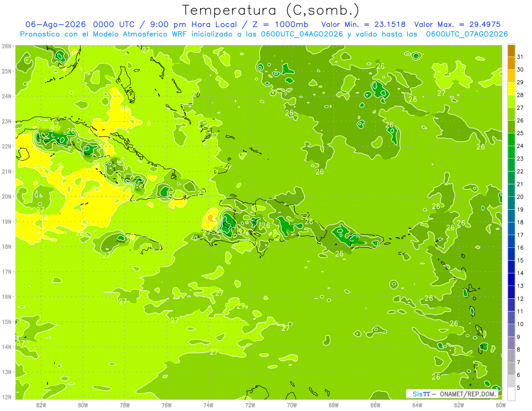532x411 pixels.
Task: Click colorbar label 25
Action: [520, 133]
